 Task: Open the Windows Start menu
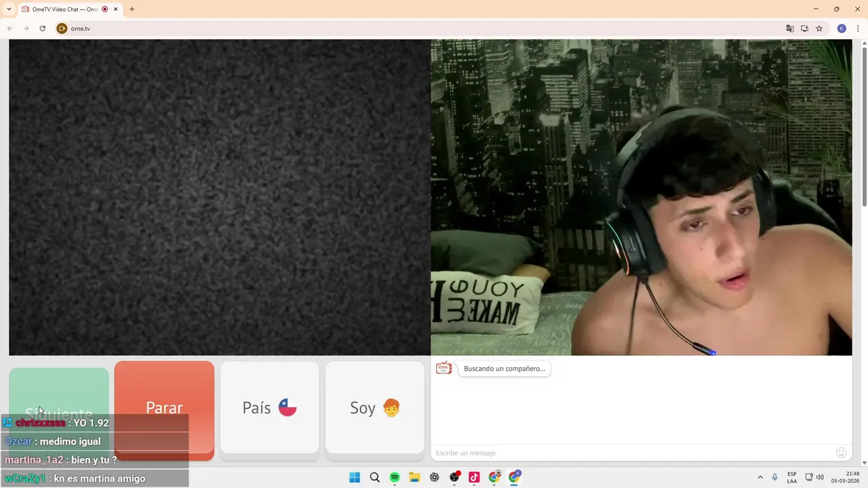point(355,477)
